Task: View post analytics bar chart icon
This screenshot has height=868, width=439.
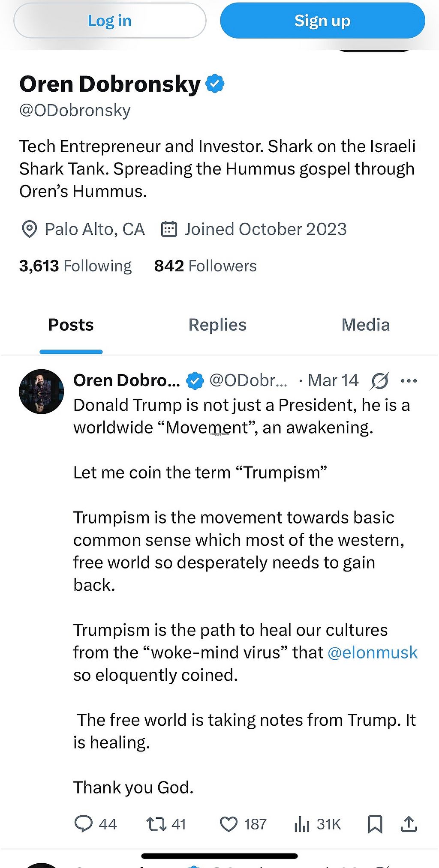Action: tap(302, 823)
